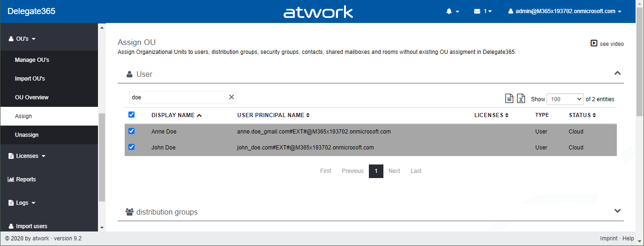Collapse the User section chevron
Viewport: 644px width, 246px height.
pyautogui.click(x=617, y=73)
